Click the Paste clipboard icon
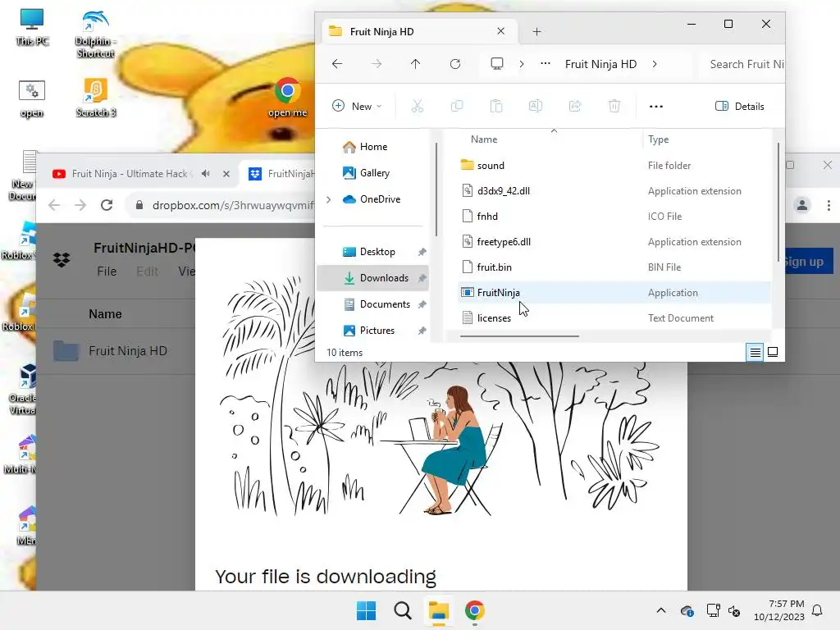This screenshot has width=840, height=630. (496, 106)
